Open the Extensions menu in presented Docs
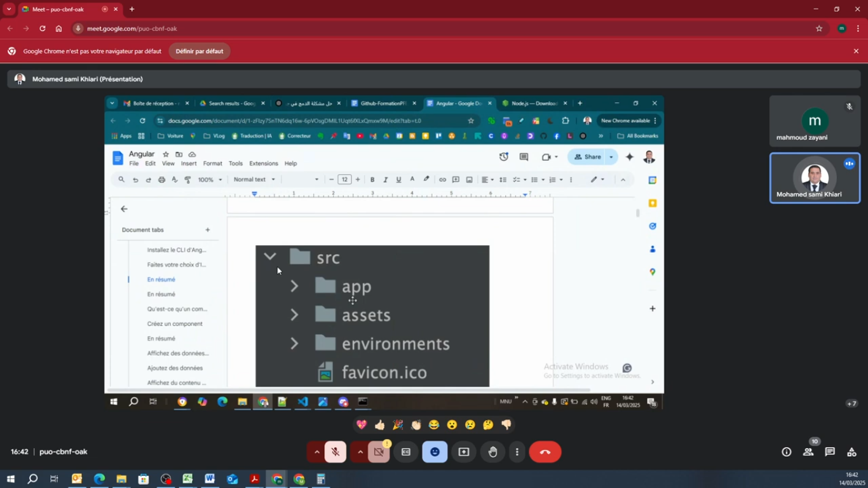The width and height of the screenshot is (868, 488). point(264,164)
